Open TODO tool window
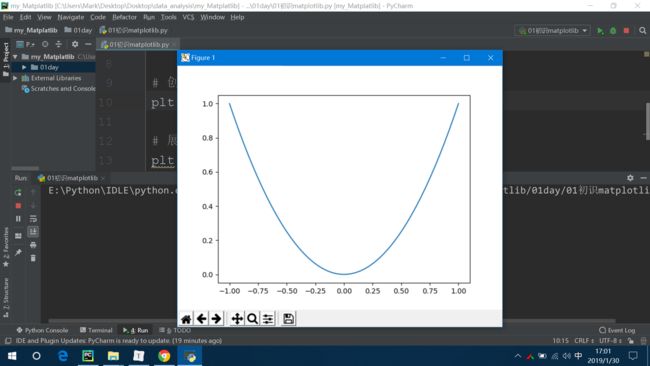The height and width of the screenshot is (366, 650). (175, 330)
